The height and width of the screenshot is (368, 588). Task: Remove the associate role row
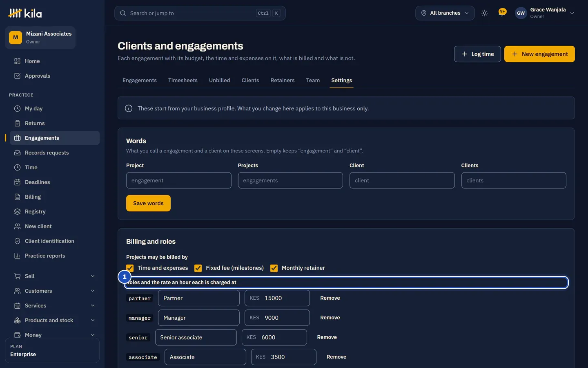(336, 357)
